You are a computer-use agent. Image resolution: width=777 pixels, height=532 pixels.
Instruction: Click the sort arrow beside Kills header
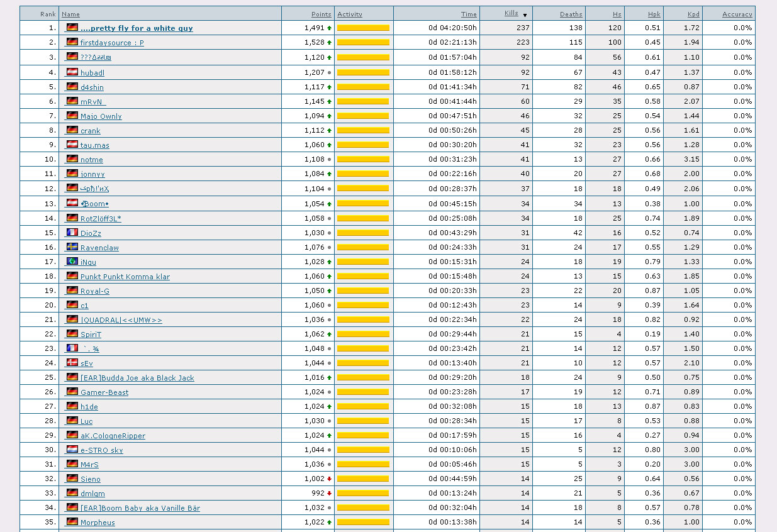click(x=525, y=14)
